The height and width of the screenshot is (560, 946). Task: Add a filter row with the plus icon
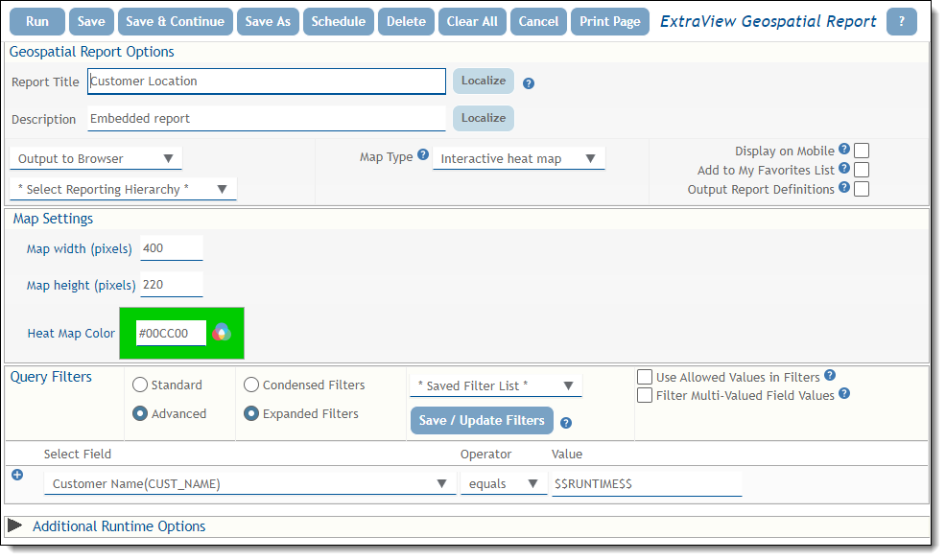pyautogui.click(x=17, y=475)
